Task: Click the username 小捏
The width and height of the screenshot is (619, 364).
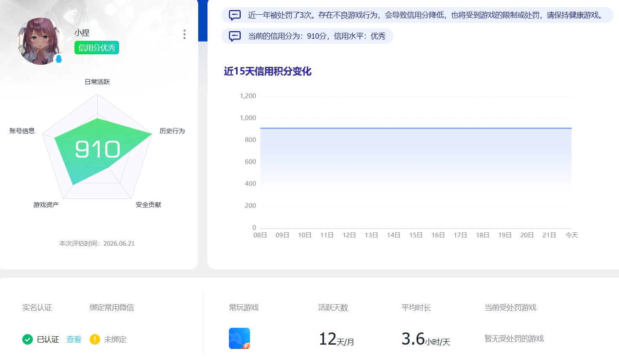Action: point(82,33)
